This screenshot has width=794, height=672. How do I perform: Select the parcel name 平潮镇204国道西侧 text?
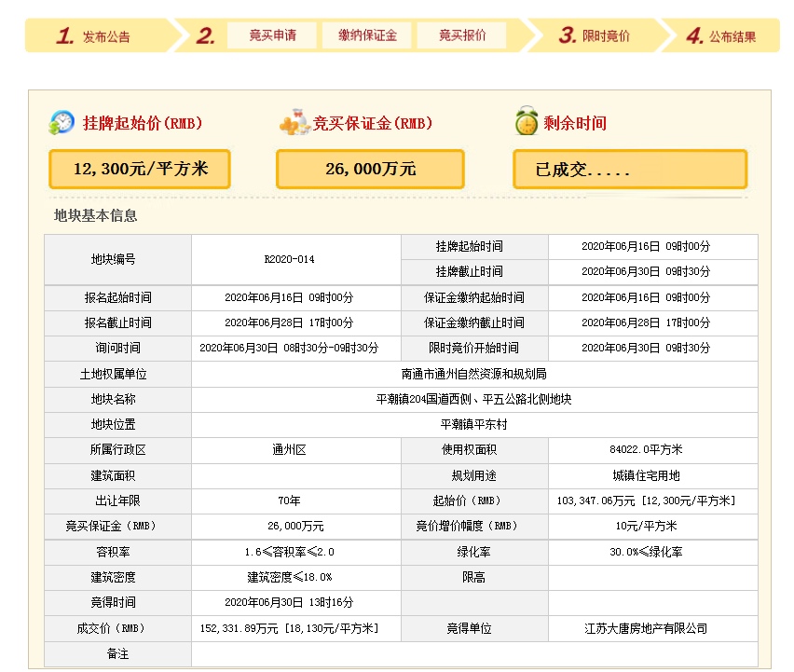point(473,399)
